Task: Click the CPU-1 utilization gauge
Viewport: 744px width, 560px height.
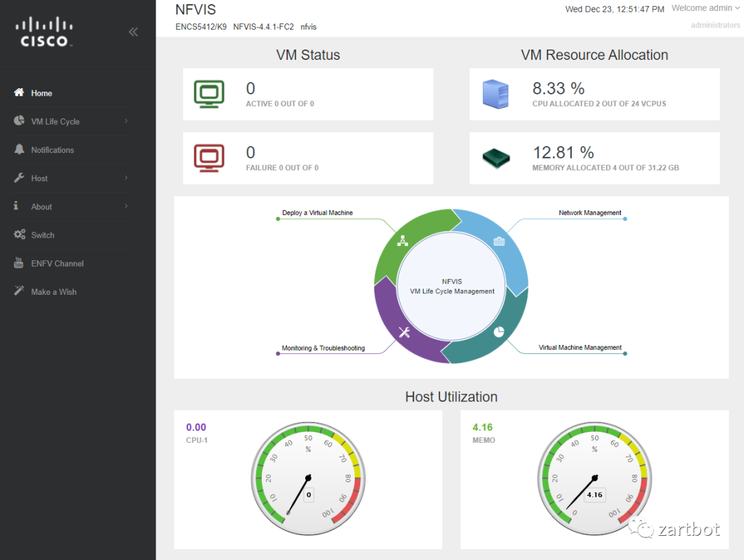Action: coord(308,478)
